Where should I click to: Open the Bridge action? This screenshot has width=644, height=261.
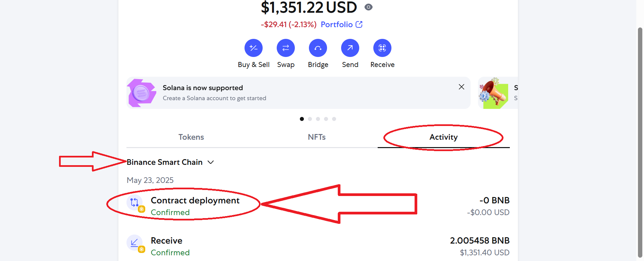[x=318, y=48]
